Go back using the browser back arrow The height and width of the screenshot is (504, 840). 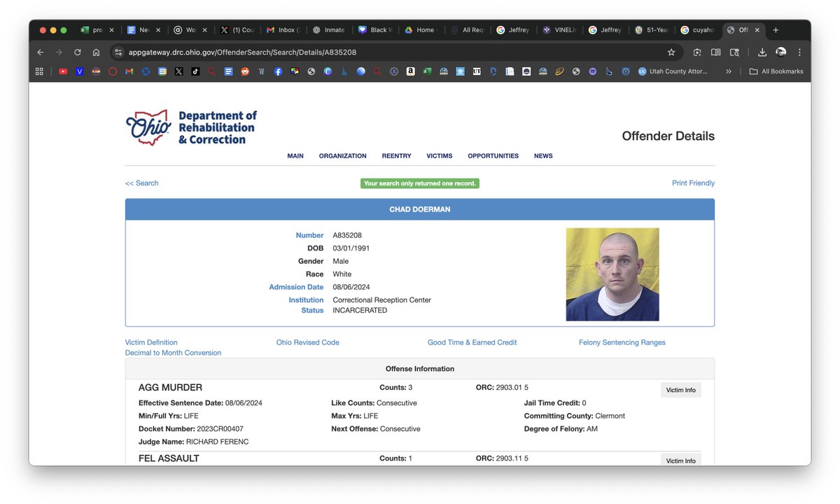41,52
